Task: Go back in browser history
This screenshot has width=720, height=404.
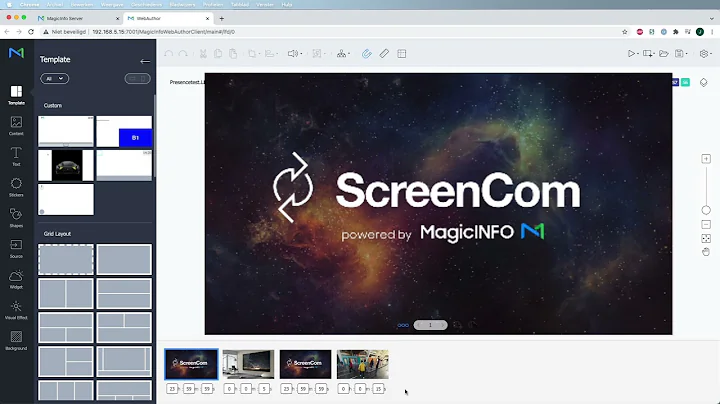Action: click(7, 32)
